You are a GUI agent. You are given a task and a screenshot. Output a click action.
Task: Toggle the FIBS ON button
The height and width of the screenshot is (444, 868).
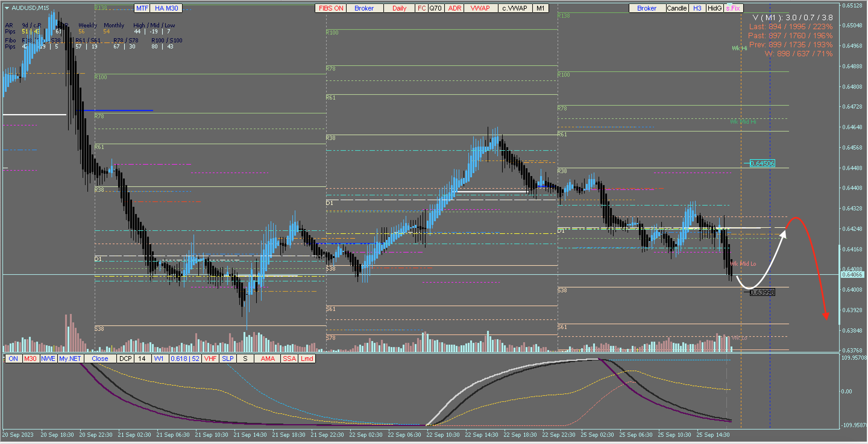(331, 8)
